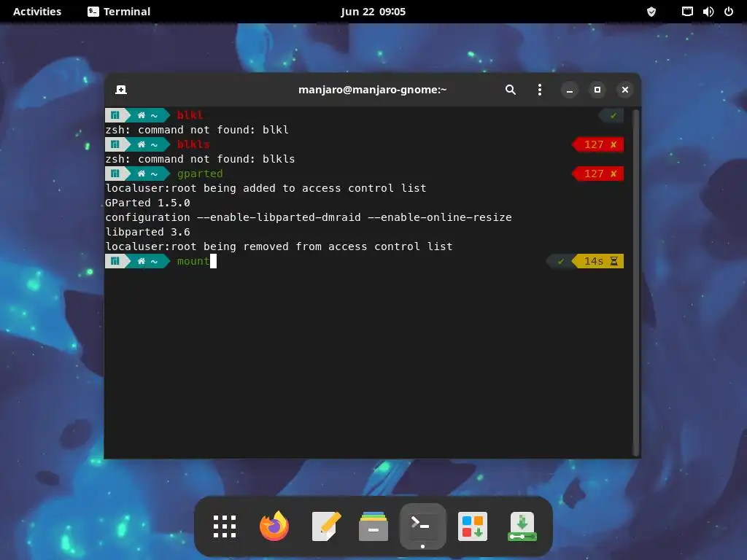Screen dimensions: 747x560
Task: Click the 'GParted 1.5.0' output line
Action: coord(147,203)
